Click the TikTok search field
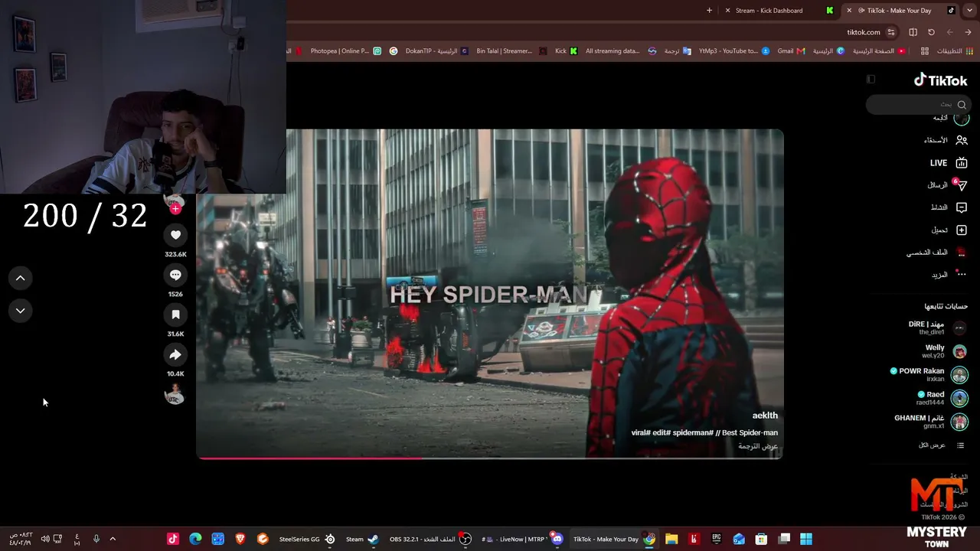This screenshot has height=551, width=980. [917, 104]
